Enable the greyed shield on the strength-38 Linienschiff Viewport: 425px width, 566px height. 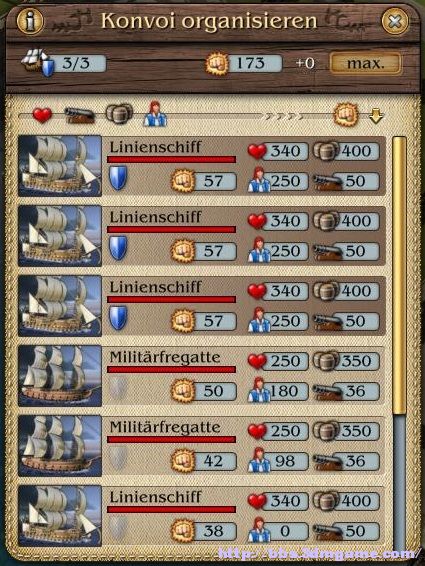[x=118, y=528]
